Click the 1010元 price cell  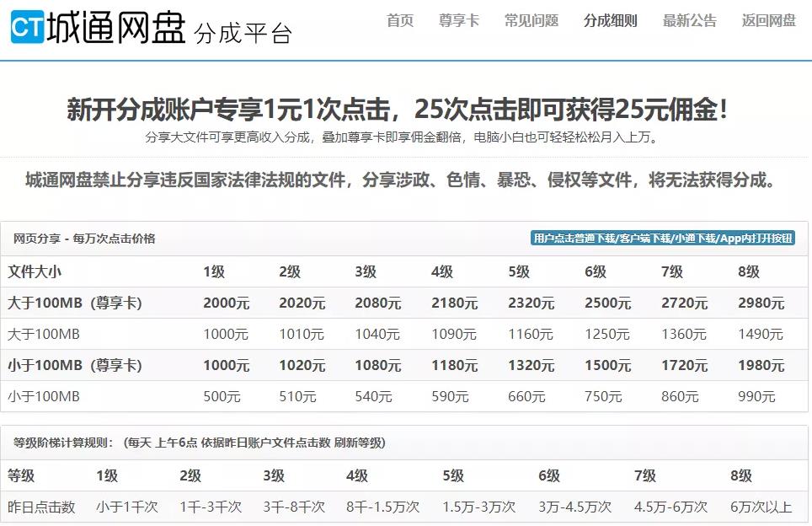click(302, 335)
